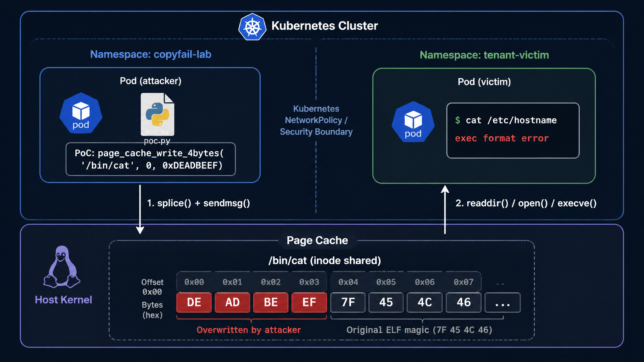Click the Kubernetes helm wheel logo

coord(252,27)
